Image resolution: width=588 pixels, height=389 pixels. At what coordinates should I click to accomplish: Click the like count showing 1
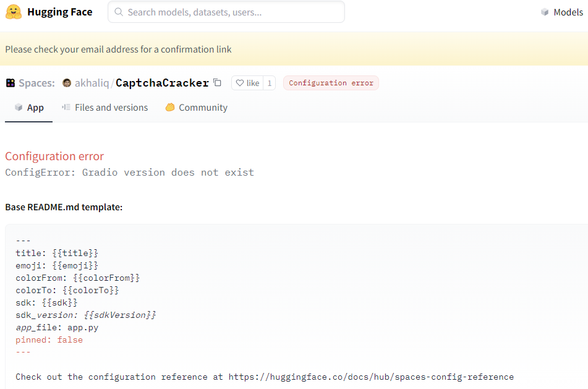click(x=269, y=82)
